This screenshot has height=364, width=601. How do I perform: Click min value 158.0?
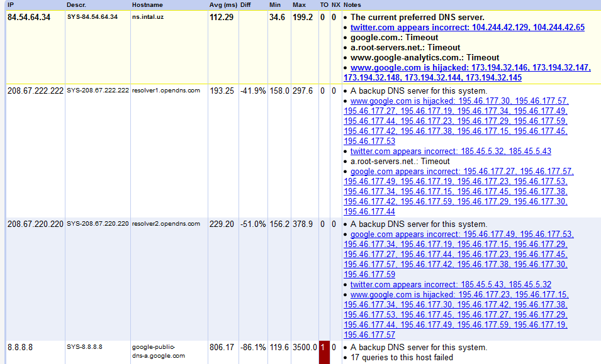pyautogui.click(x=279, y=91)
